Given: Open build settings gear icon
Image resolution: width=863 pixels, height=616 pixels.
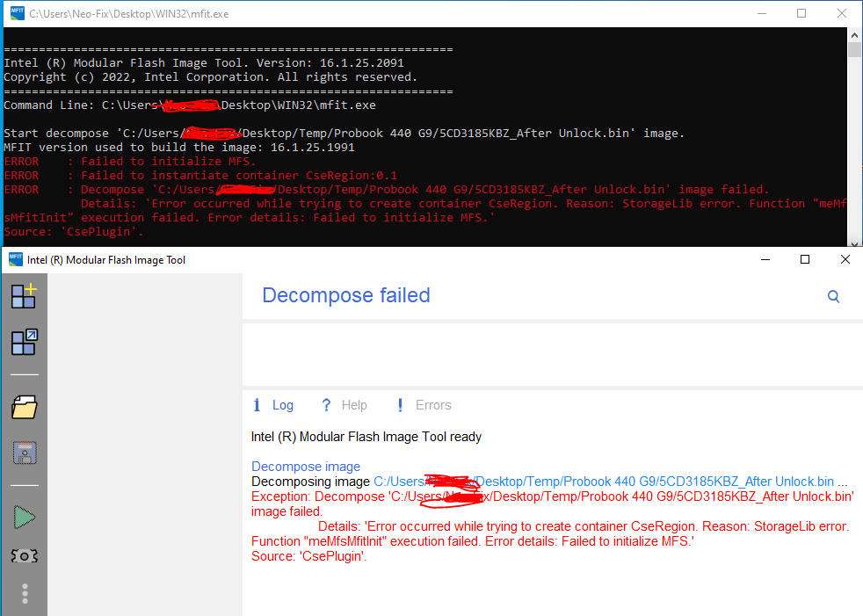Looking at the screenshot, I should [25, 556].
